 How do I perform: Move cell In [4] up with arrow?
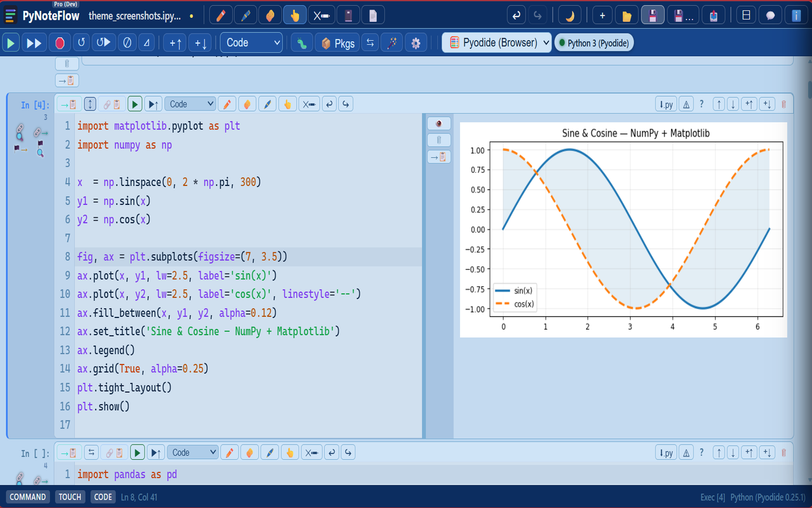(x=719, y=104)
